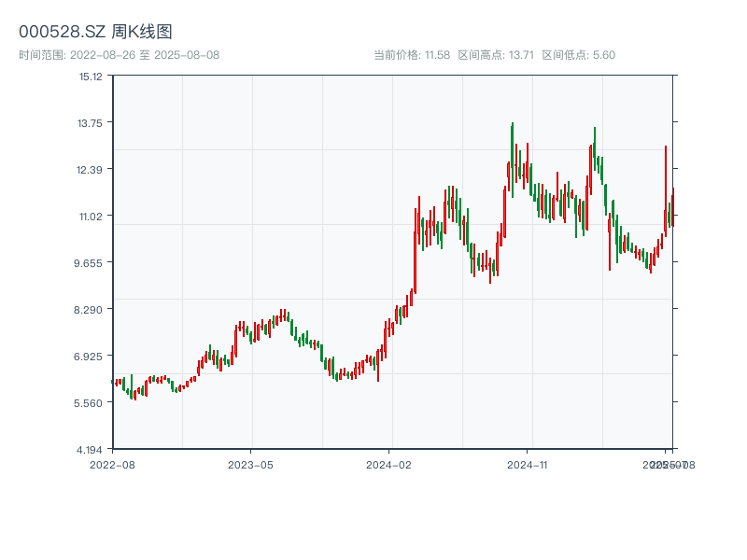Click the 15.12 y-axis label
The image size is (747, 560).
coord(91,77)
